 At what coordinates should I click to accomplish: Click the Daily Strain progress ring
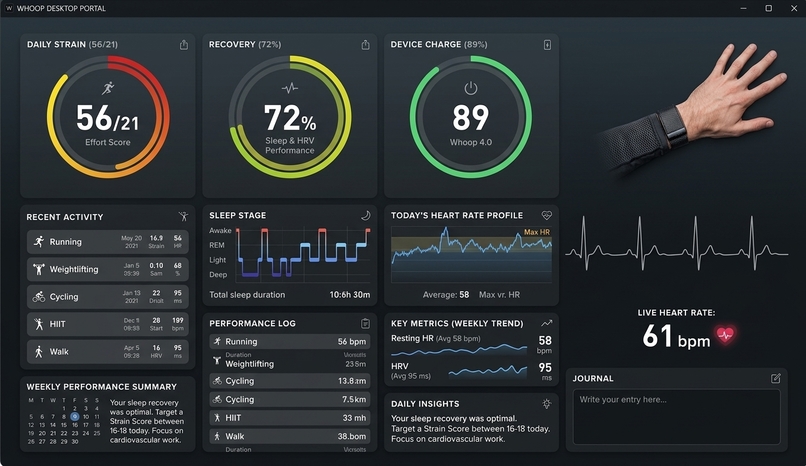point(108,117)
